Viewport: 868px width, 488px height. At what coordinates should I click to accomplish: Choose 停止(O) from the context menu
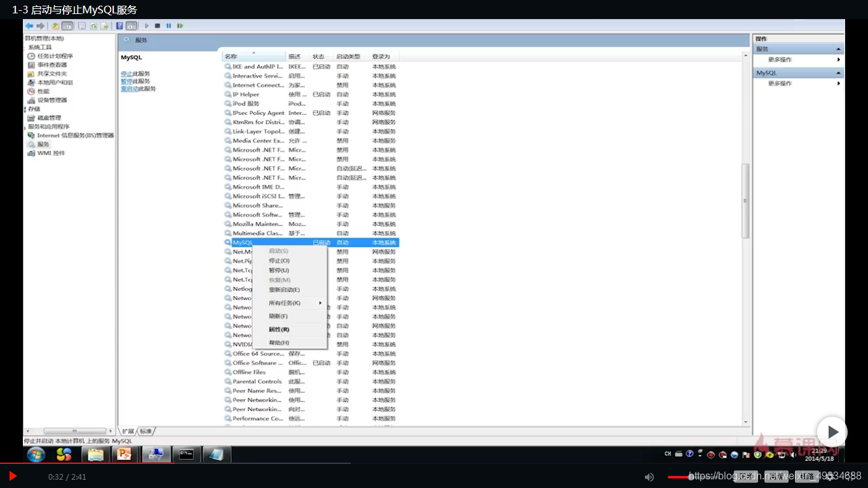[290, 261]
